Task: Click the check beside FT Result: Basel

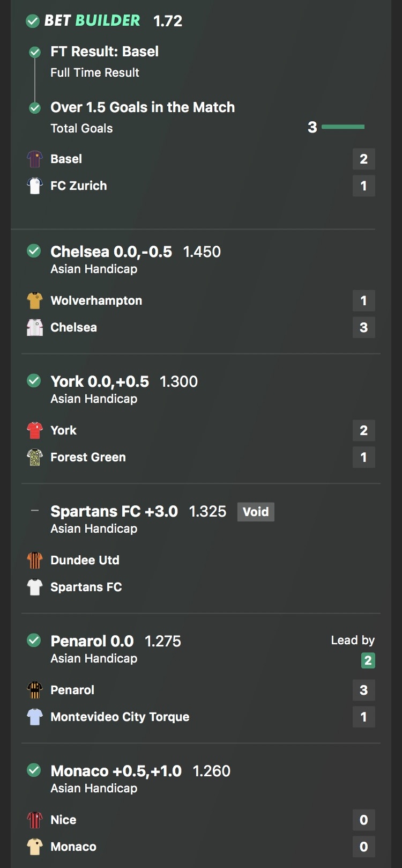Action: [x=35, y=52]
